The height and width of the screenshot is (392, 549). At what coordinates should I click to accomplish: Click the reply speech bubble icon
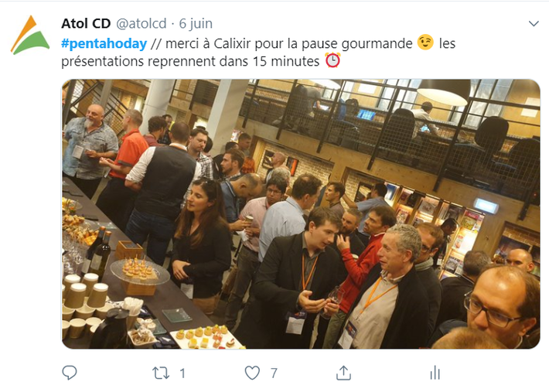70,373
